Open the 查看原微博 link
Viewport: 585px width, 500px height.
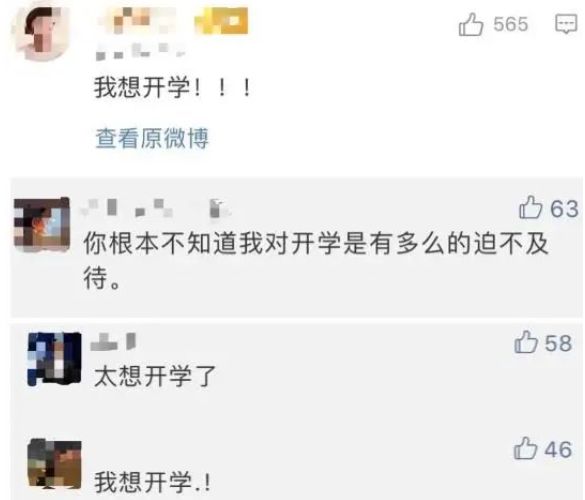(152, 138)
